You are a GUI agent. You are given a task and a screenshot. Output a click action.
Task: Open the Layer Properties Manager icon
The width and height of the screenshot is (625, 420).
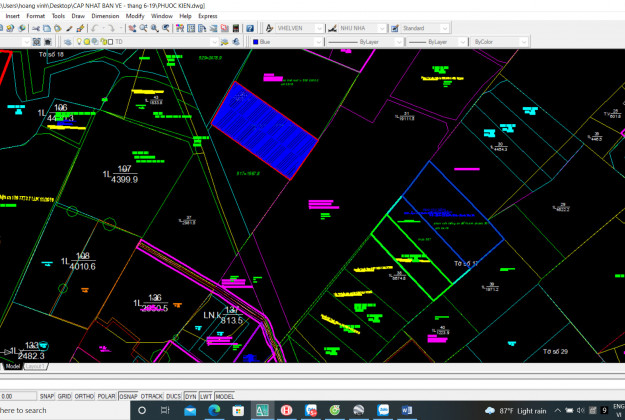pyautogui.click(x=68, y=42)
